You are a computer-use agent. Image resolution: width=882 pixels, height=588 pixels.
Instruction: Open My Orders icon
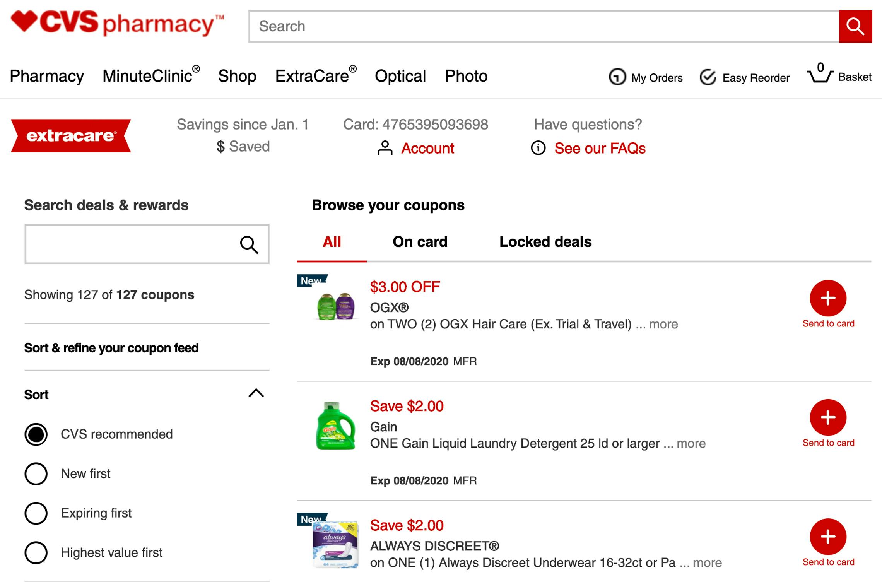617,77
